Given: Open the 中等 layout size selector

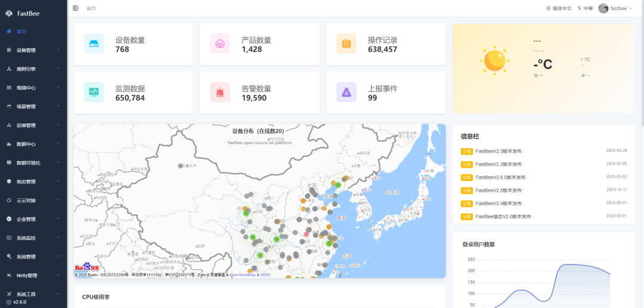Looking at the screenshot, I should tap(585, 8).
